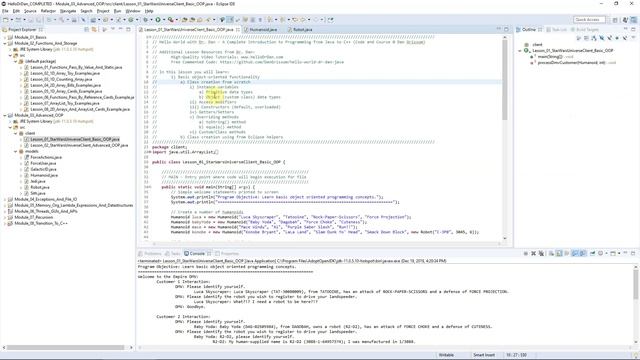This screenshot has height=360, width=640.
Task: Click the External Tools run icon
Action: click(x=171, y=20)
